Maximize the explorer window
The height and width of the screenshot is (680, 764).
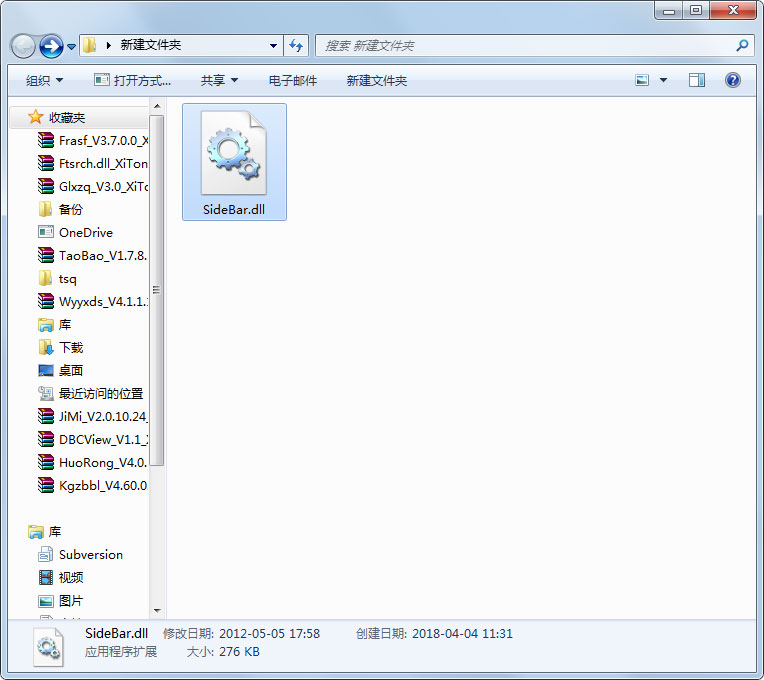pyautogui.click(x=696, y=11)
